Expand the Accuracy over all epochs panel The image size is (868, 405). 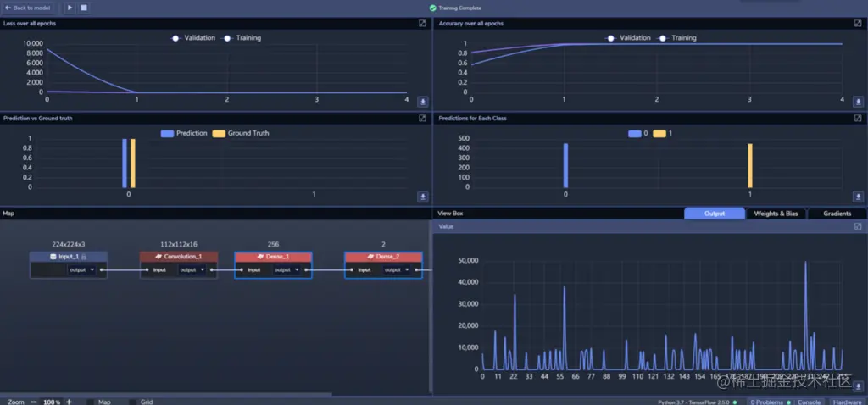[858, 23]
